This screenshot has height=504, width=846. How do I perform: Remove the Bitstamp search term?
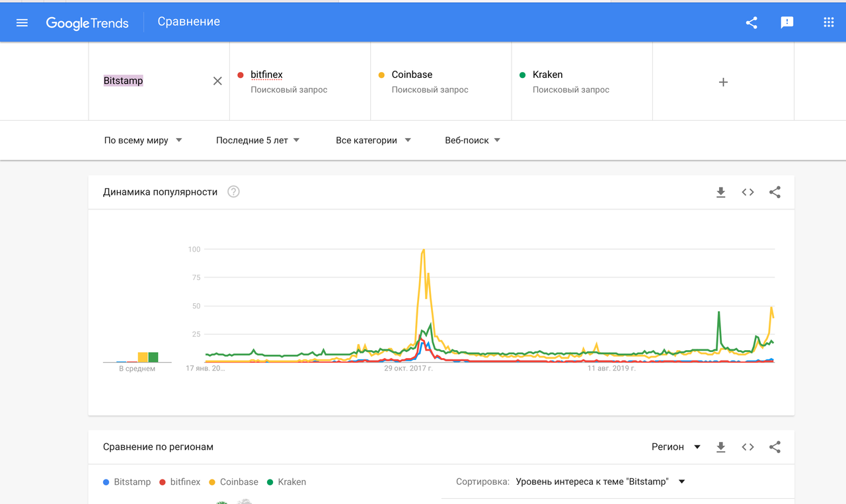(217, 81)
